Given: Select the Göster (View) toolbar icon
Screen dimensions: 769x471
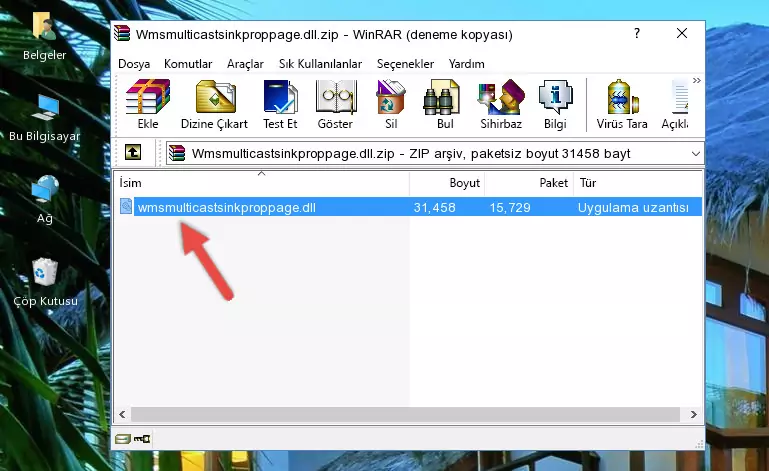Looking at the screenshot, I should (x=335, y=104).
